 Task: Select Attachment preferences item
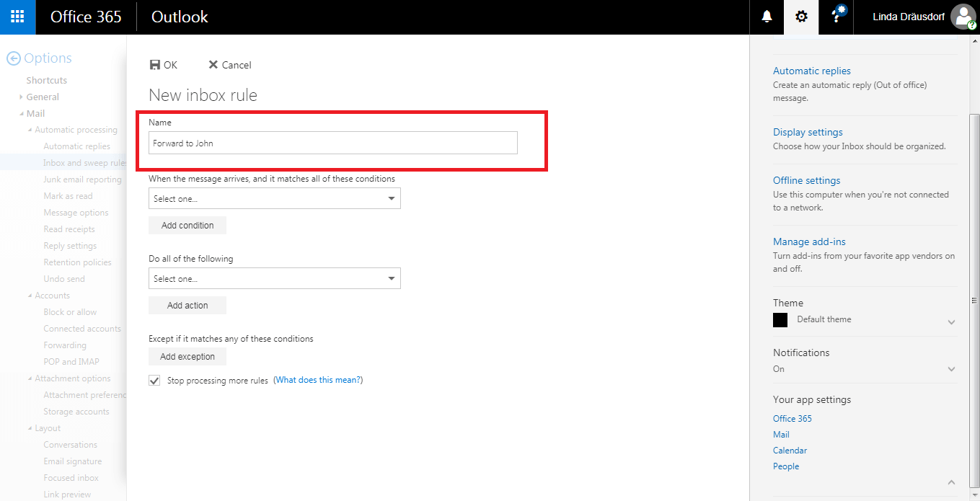pyautogui.click(x=84, y=395)
